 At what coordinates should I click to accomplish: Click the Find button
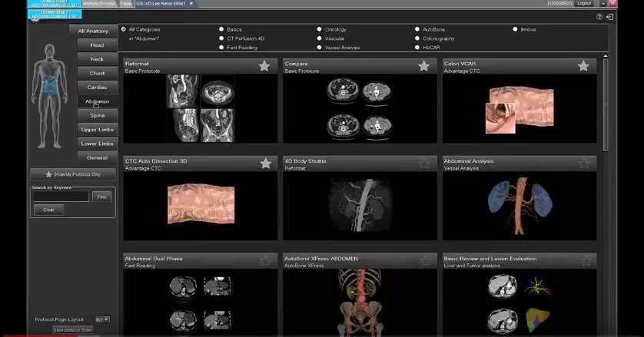tap(101, 197)
